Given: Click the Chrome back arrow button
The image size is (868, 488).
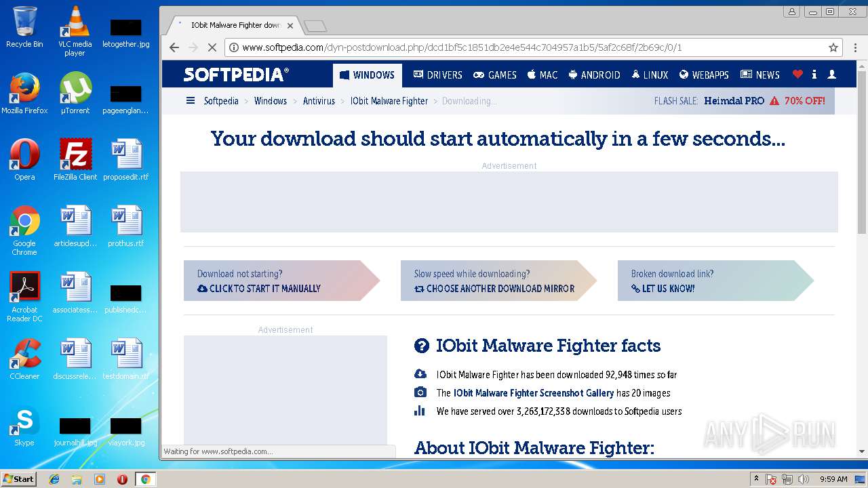Looking at the screenshot, I should point(174,47).
